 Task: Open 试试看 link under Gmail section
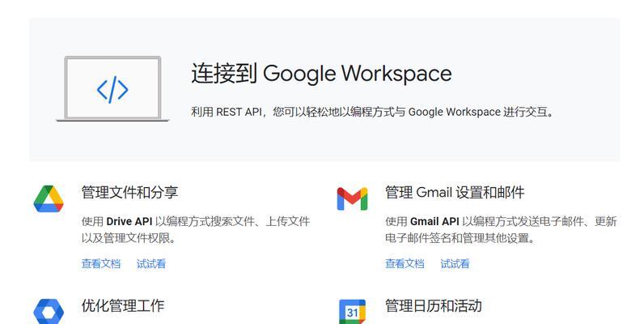coord(455,263)
